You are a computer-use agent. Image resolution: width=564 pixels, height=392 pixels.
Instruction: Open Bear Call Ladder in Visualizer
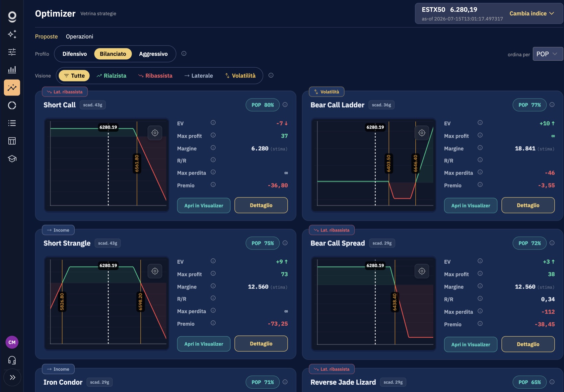click(x=470, y=206)
